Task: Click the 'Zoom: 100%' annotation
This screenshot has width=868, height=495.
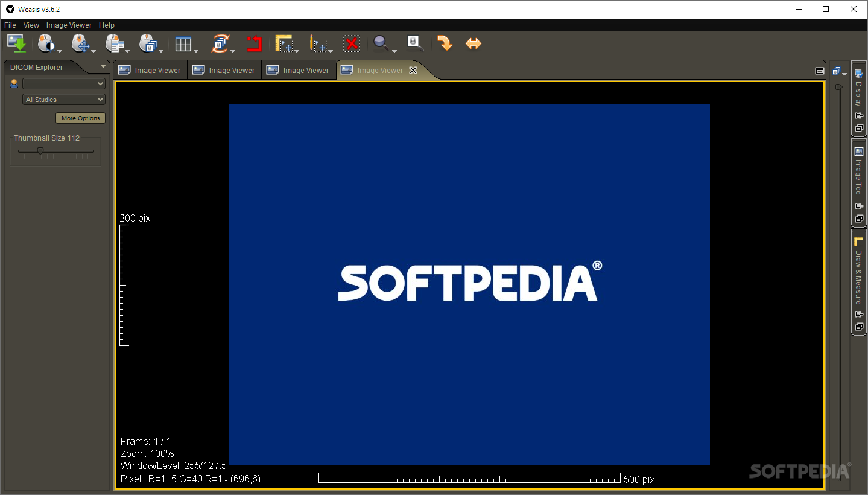Action: tap(147, 453)
